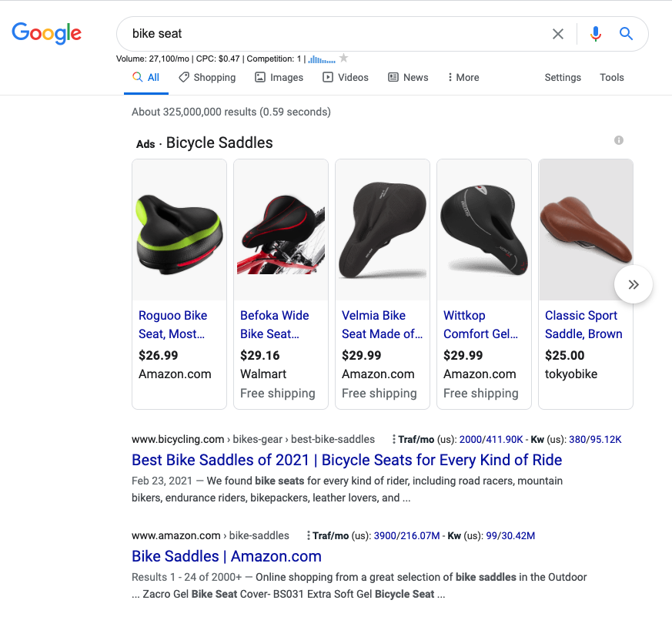This screenshot has width=672, height=627.
Task: Open the Roguoo Bike Seat, Most... link
Action: click(x=172, y=324)
